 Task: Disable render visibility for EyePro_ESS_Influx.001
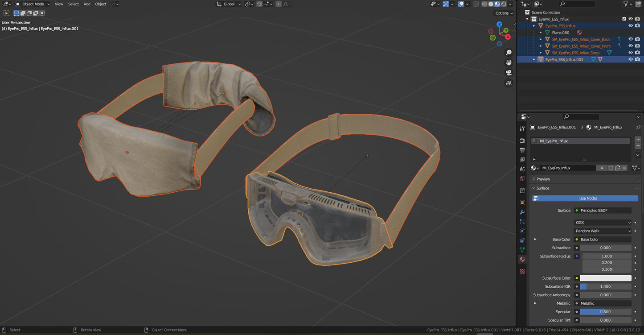pyautogui.click(x=637, y=59)
